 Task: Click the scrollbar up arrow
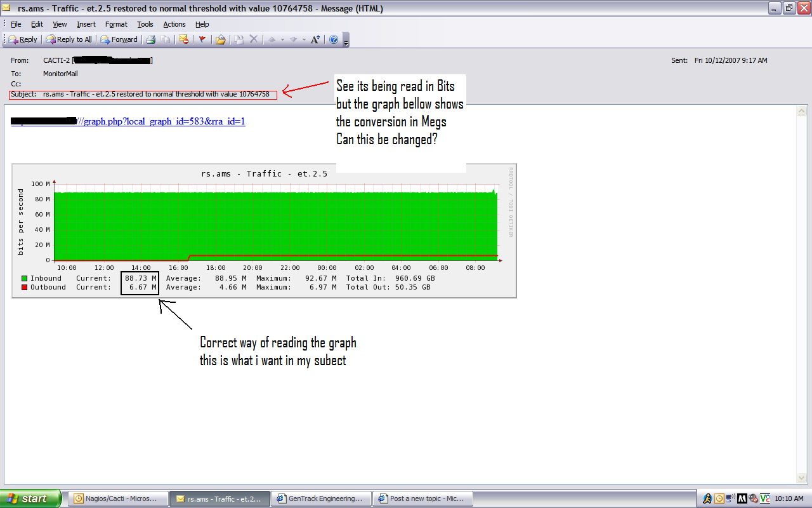pos(802,111)
